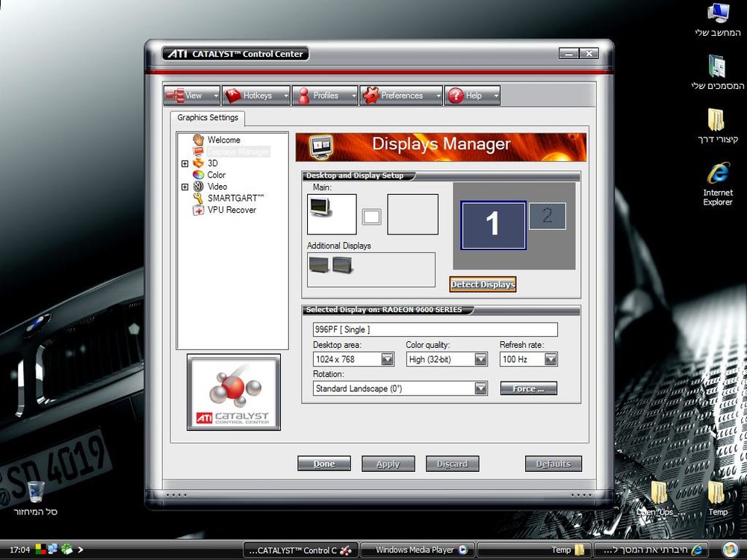Click the Profiles person icon
747x560 pixels.
(303, 96)
